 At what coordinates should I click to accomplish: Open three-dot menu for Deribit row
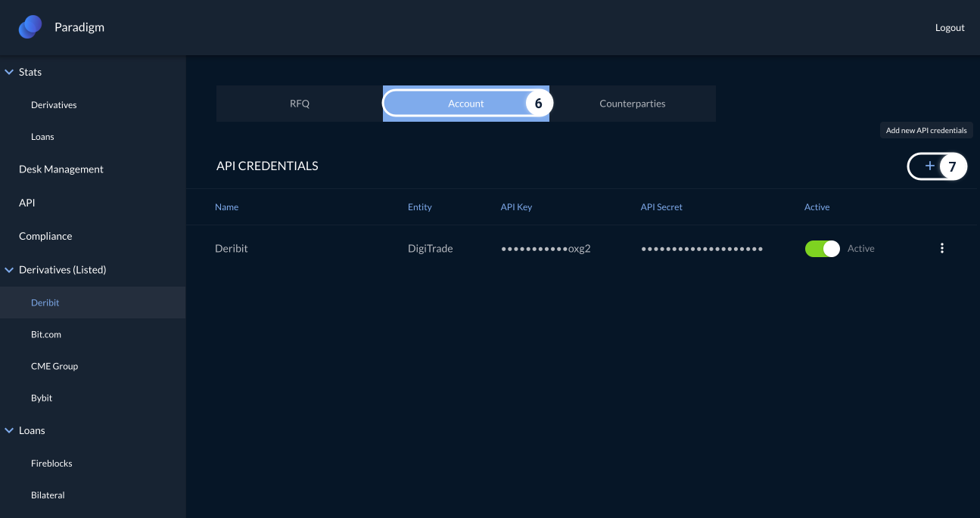941,248
